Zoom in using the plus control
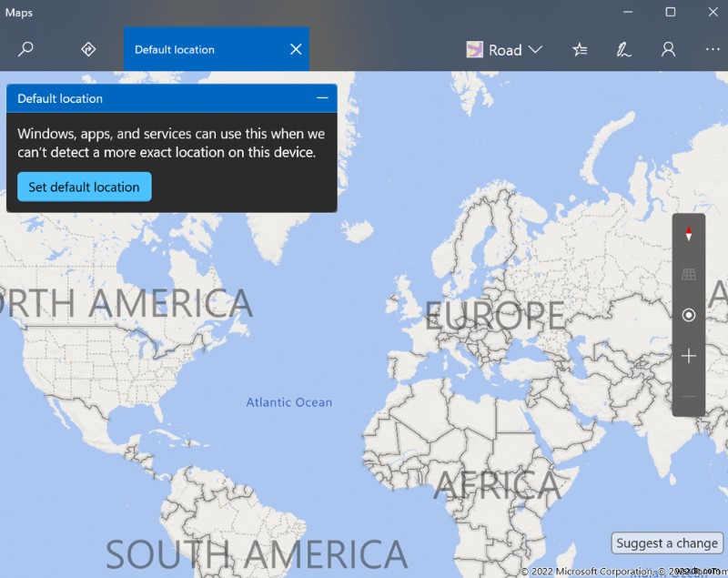 689,357
